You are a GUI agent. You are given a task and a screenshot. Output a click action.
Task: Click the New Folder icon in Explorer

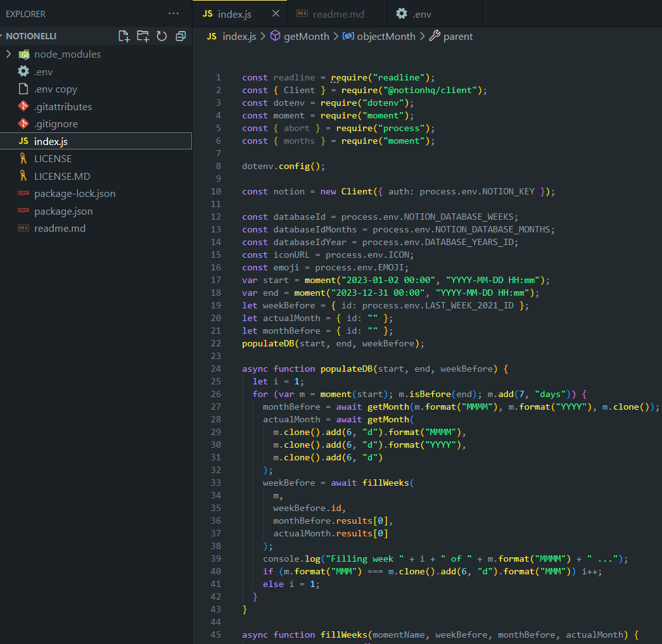click(143, 36)
